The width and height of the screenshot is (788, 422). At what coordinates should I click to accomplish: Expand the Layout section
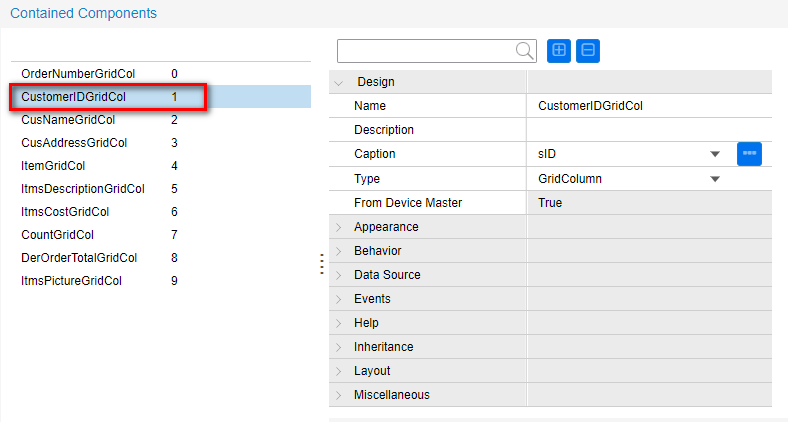[x=339, y=371]
